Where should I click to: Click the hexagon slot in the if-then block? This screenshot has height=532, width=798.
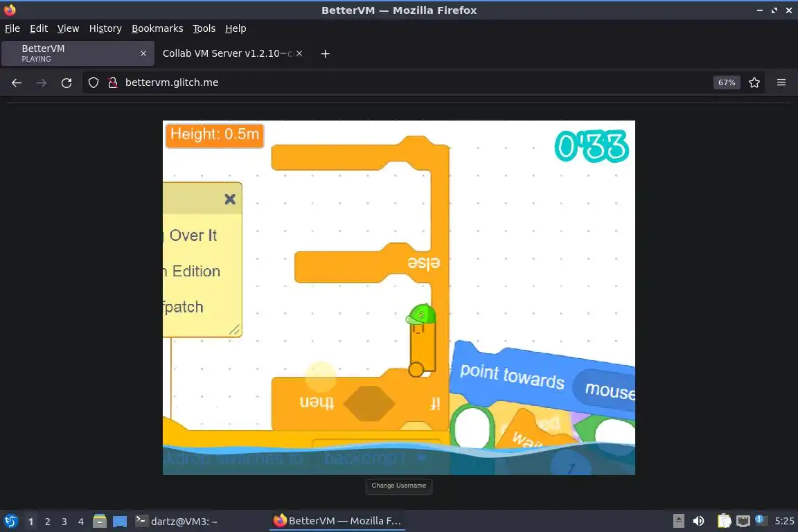tap(369, 403)
